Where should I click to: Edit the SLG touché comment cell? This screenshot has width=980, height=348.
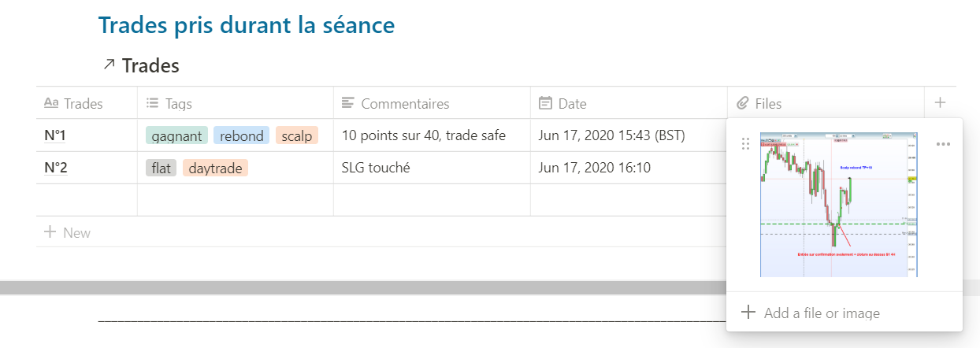pos(376,168)
